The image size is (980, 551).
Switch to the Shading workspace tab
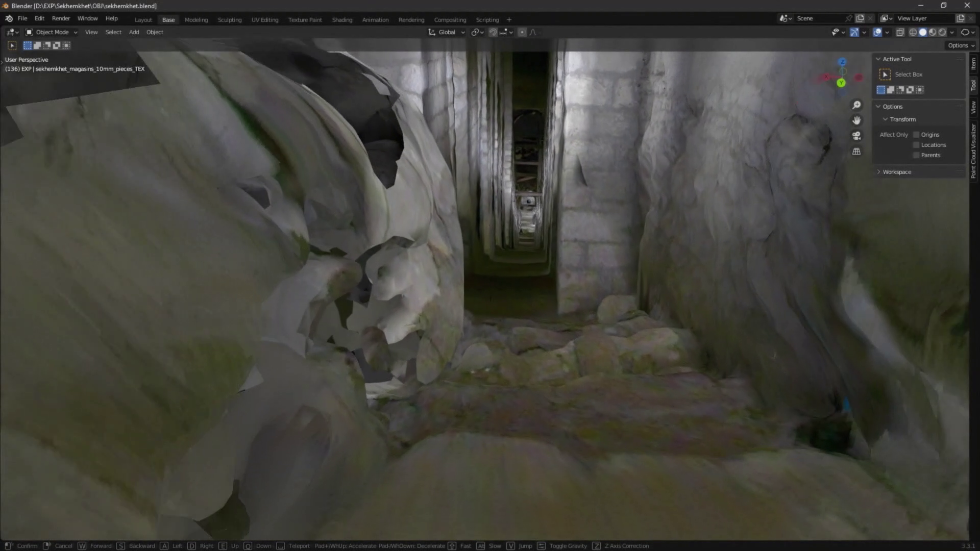click(342, 20)
